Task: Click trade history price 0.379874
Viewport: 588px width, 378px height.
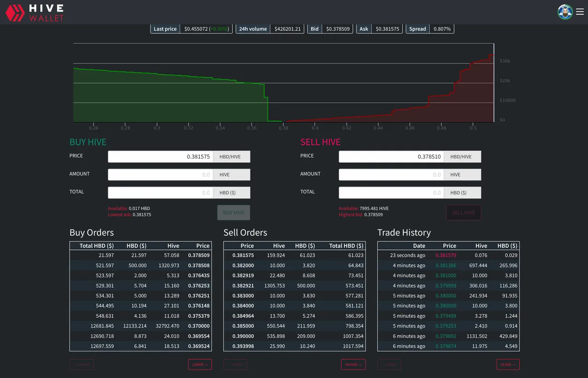Action: tap(446, 346)
